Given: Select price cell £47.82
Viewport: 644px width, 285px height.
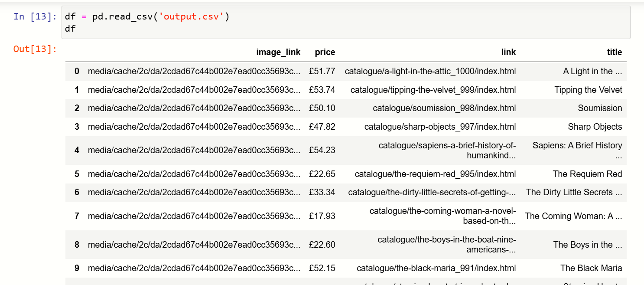Looking at the screenshot, I should click(322, 127).
